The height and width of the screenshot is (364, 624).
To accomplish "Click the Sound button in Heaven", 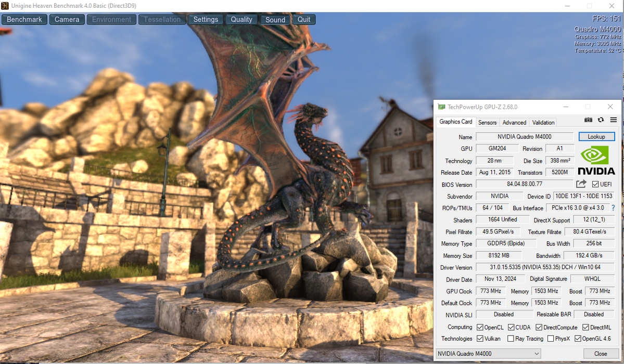I will (x=275, y=19).
